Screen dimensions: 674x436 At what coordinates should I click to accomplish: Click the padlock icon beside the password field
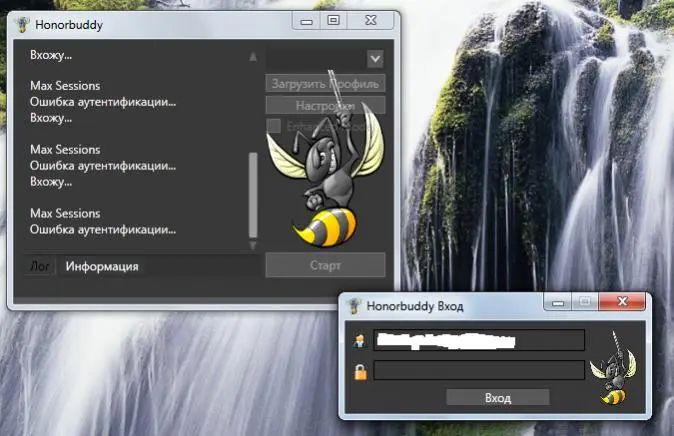pos(359,371)
